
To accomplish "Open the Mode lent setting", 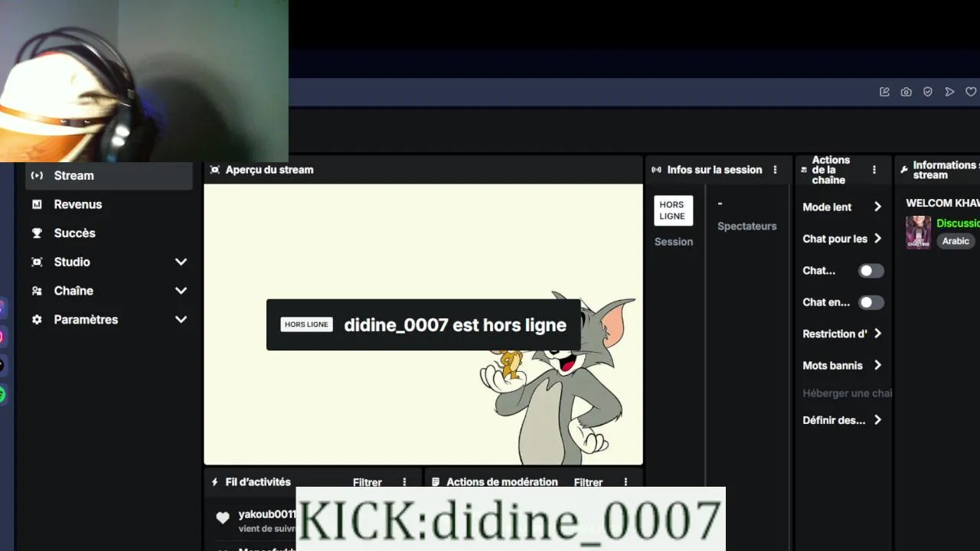I will pos(842,207).
